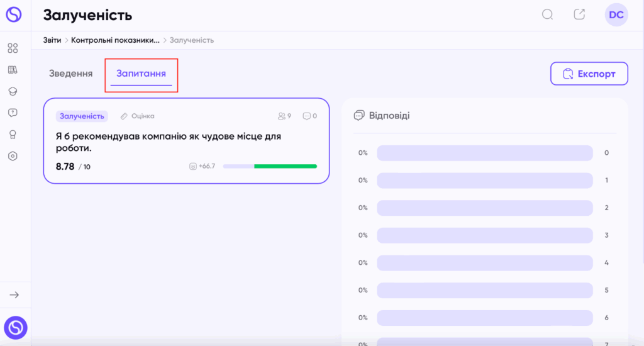Open the round chat bubble at bottom left
644x346 pixels.
coord(16,328)
